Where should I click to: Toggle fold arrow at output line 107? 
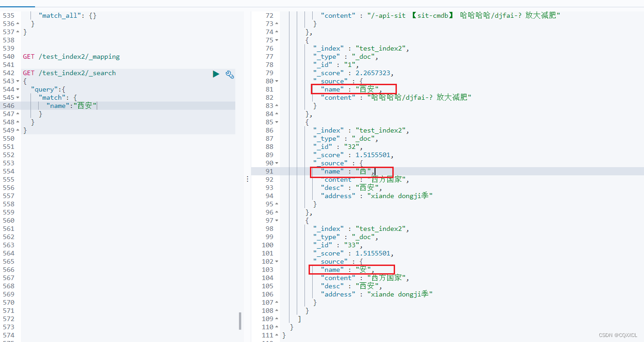277,302
